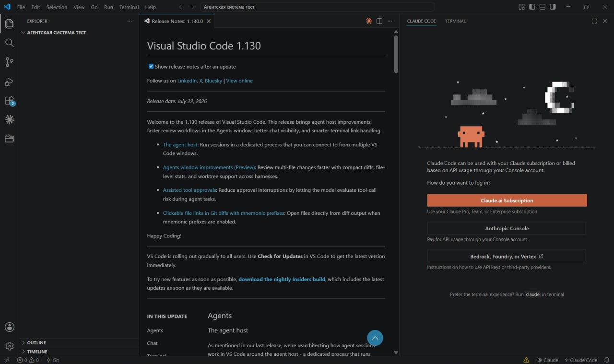The image size is (614, 364).
Task: Click the Git status bar item
Action: [52, 360]
